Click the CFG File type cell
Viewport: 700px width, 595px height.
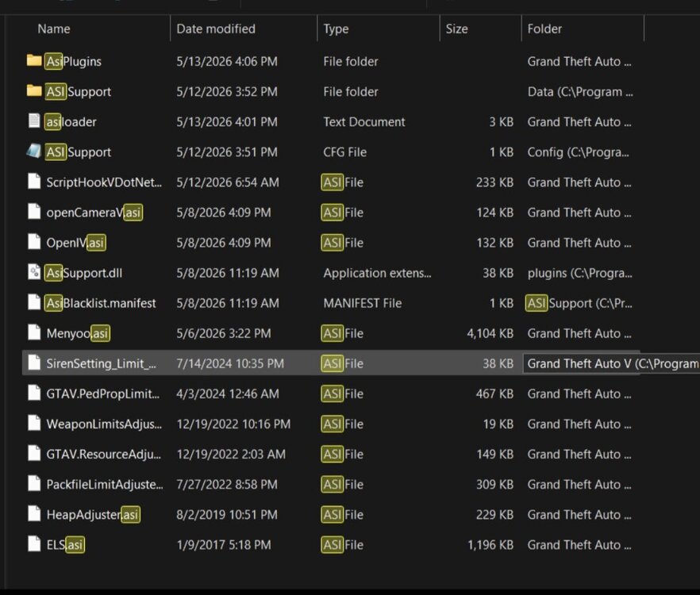(345, 152)
